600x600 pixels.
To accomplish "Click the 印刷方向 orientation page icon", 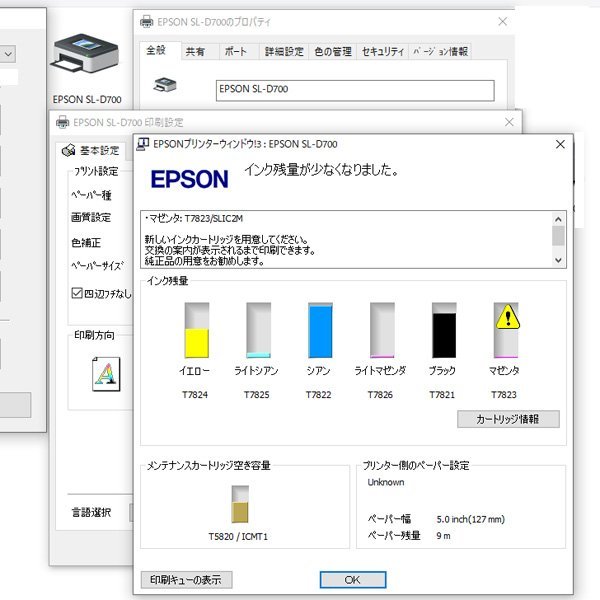I will pyautogui.click(x=106, y=374).
